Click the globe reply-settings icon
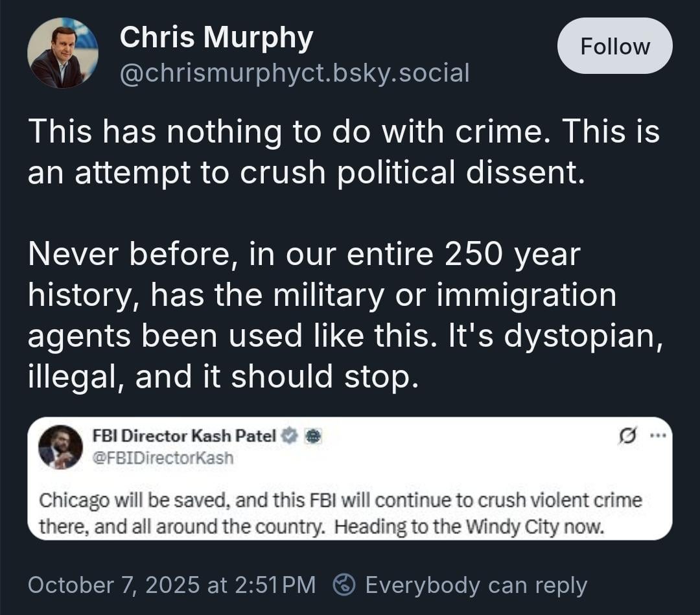The height and width of the screenshot is (615, 700). (344, 585)
